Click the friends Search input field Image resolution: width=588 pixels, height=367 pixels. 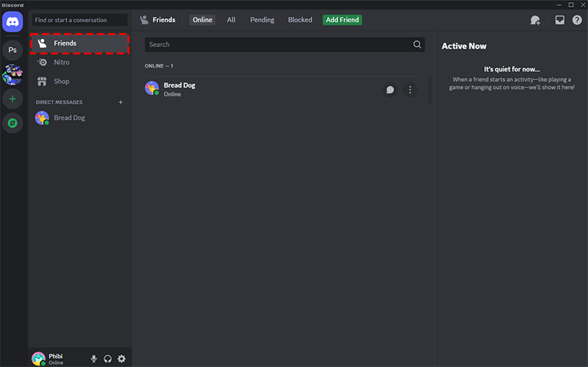tap(279, 45)
